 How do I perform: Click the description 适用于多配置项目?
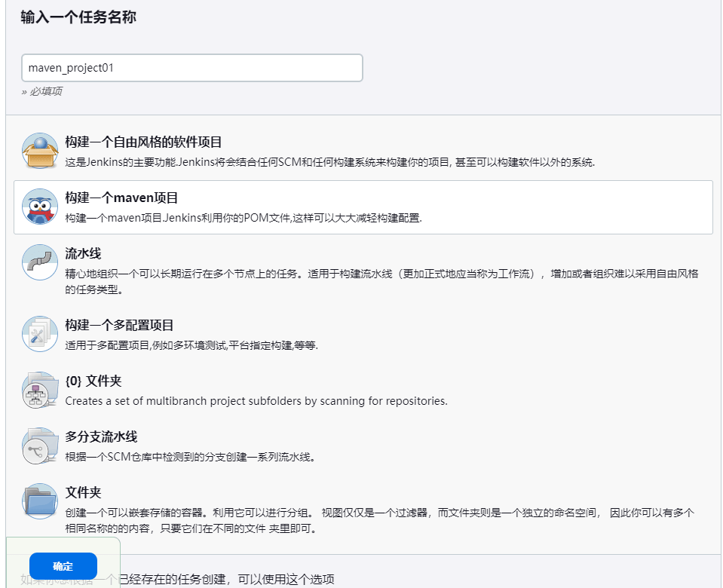coord(191,345)
